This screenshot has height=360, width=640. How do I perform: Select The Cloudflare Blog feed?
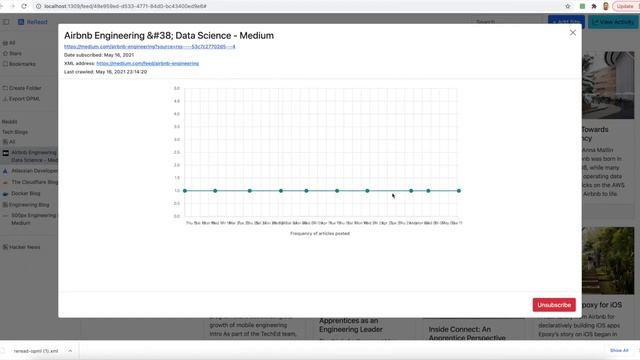[30, 182]
